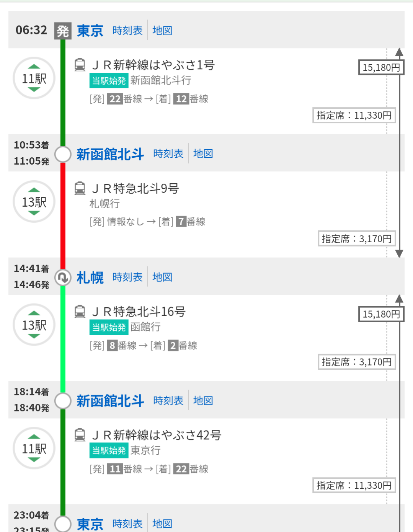Viewport: 413px width, 532px height.
Task: Click train icon beside はやぶさ42号
Action: [80, 435]
